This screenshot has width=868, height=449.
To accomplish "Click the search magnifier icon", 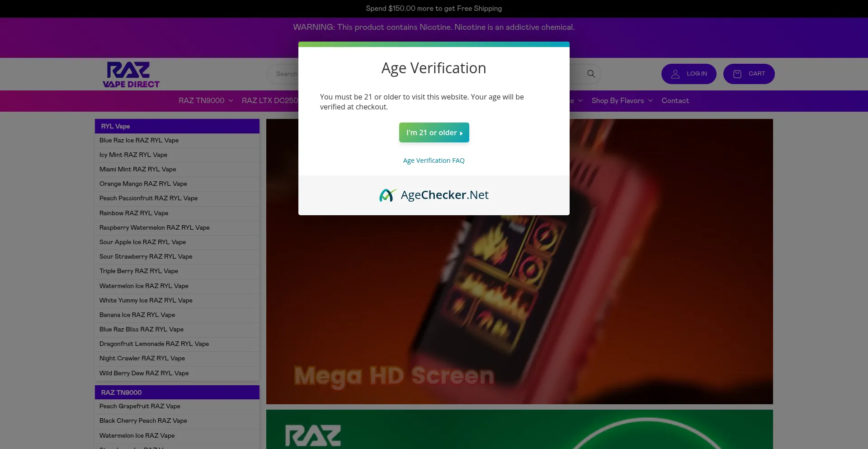I will click(x=591, y=74).
